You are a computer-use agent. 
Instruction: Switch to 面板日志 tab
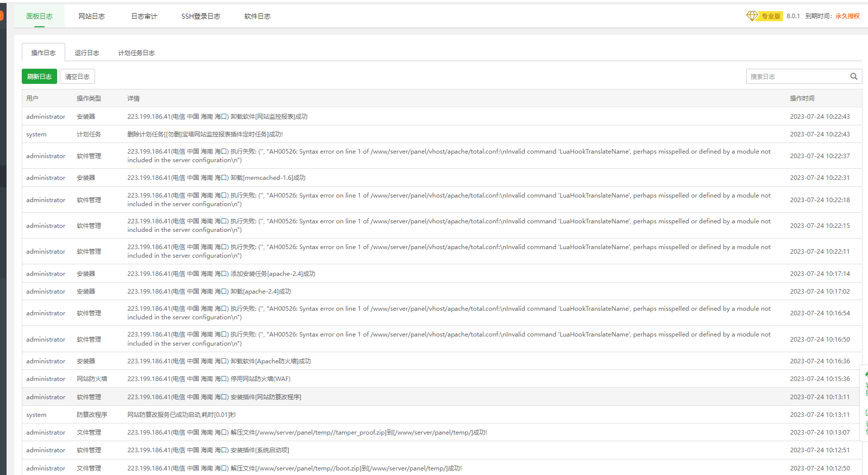tap(39, 16)
